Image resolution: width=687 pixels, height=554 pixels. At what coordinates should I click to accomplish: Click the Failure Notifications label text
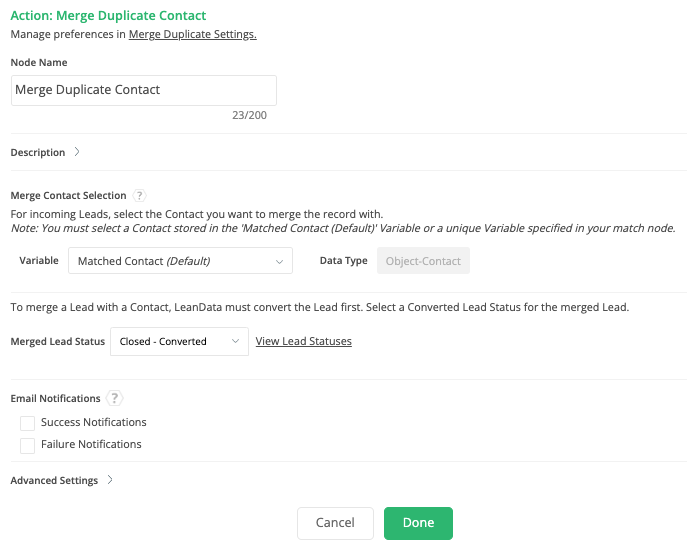91,445
